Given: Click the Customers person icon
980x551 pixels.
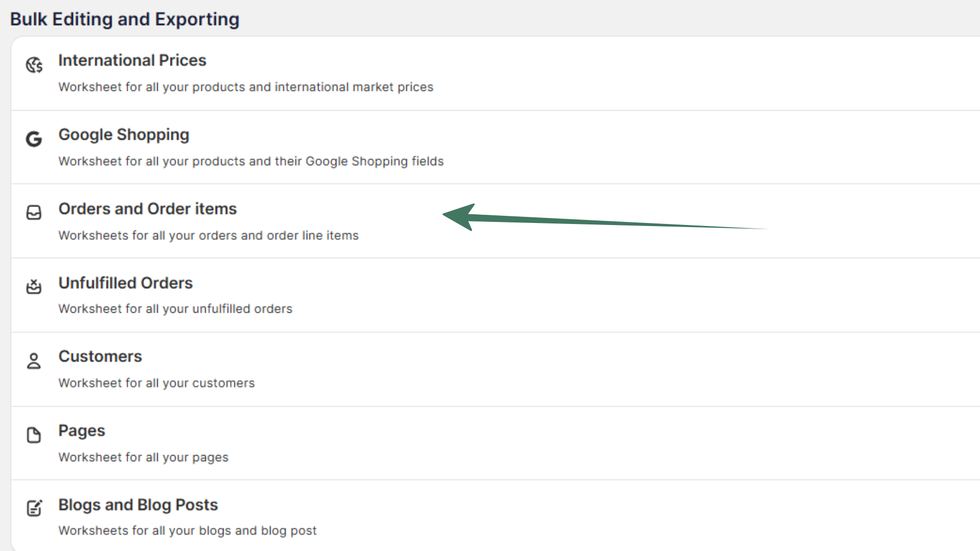Looking at the screenshot, I should 34,361.
